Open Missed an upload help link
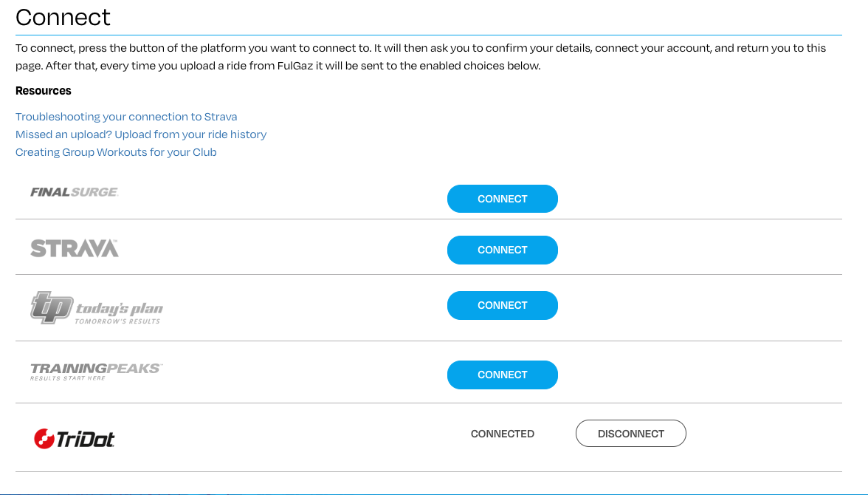 click(x=141, y=134)
